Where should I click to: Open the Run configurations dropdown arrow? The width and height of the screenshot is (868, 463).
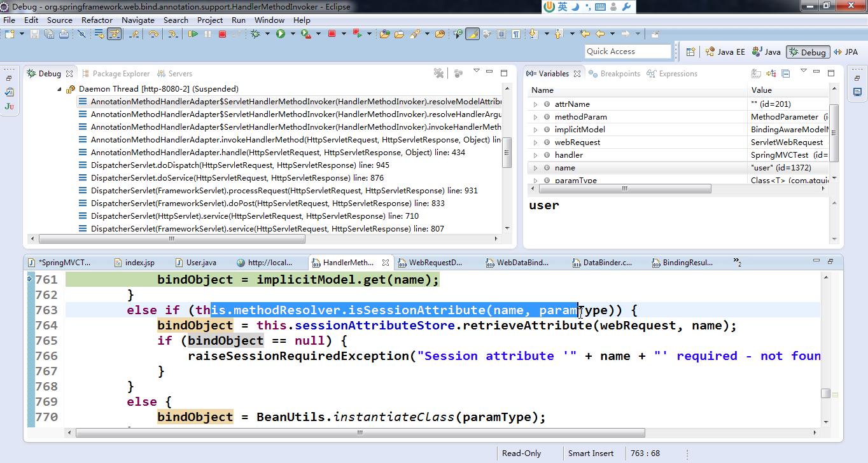click(293, 34)
